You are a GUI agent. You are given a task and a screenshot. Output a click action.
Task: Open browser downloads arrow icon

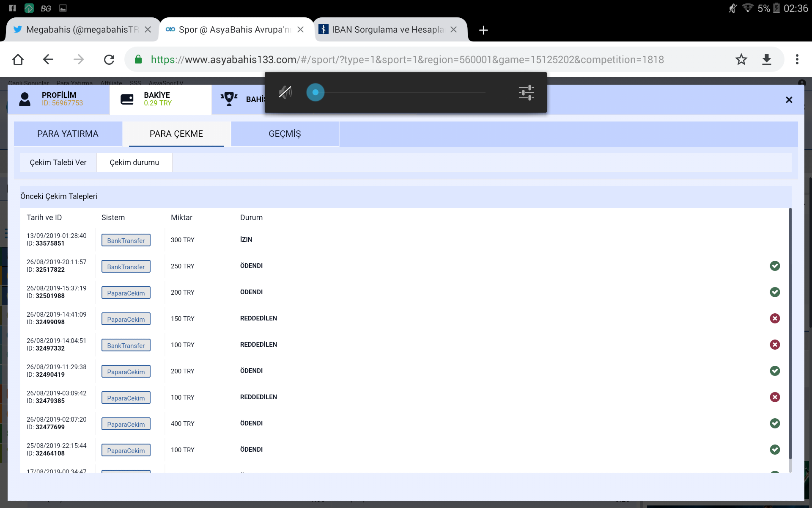point(766,60)
